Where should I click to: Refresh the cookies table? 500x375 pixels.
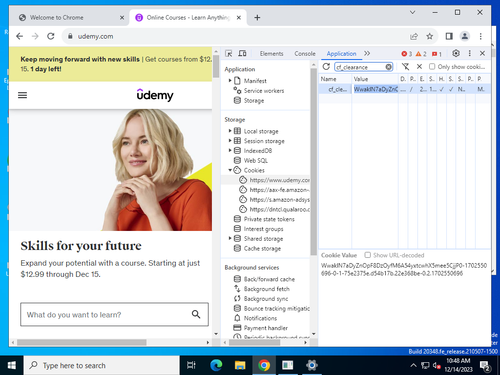(x=326, y=67)
